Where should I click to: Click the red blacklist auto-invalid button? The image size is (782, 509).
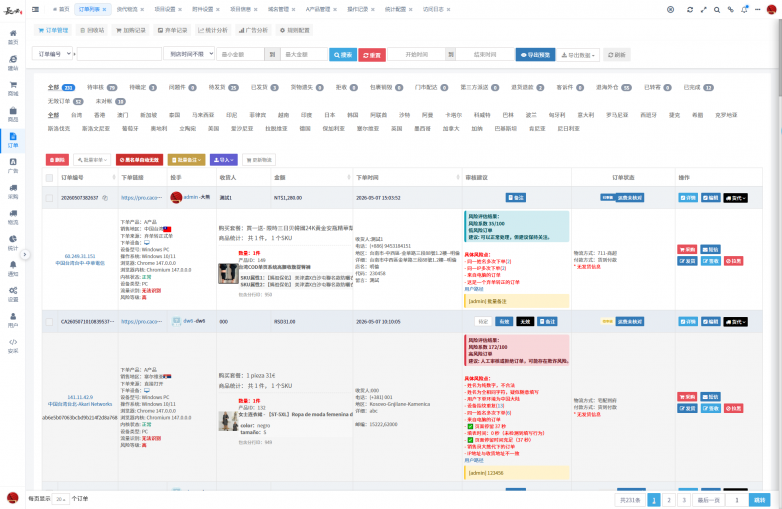[140, 160]
